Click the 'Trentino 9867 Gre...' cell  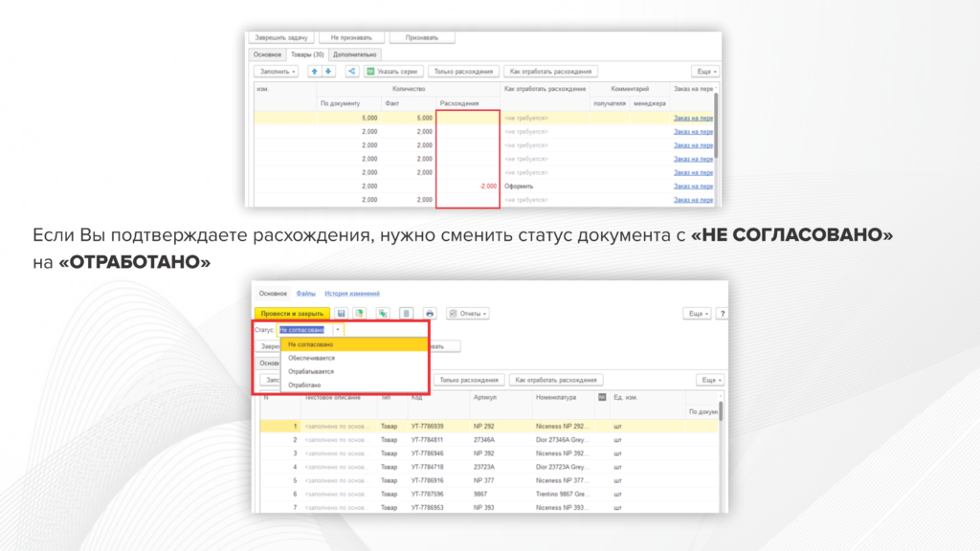[x=562, y=495]
